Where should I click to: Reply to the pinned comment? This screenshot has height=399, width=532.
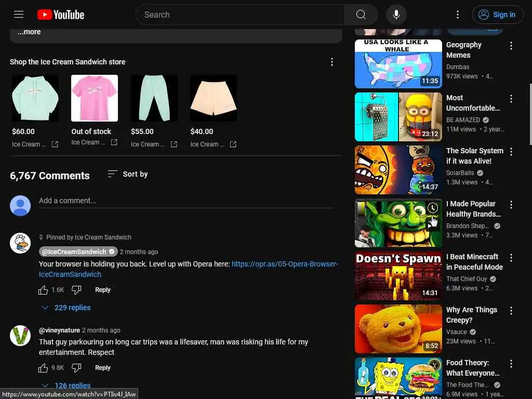[103, 290]
